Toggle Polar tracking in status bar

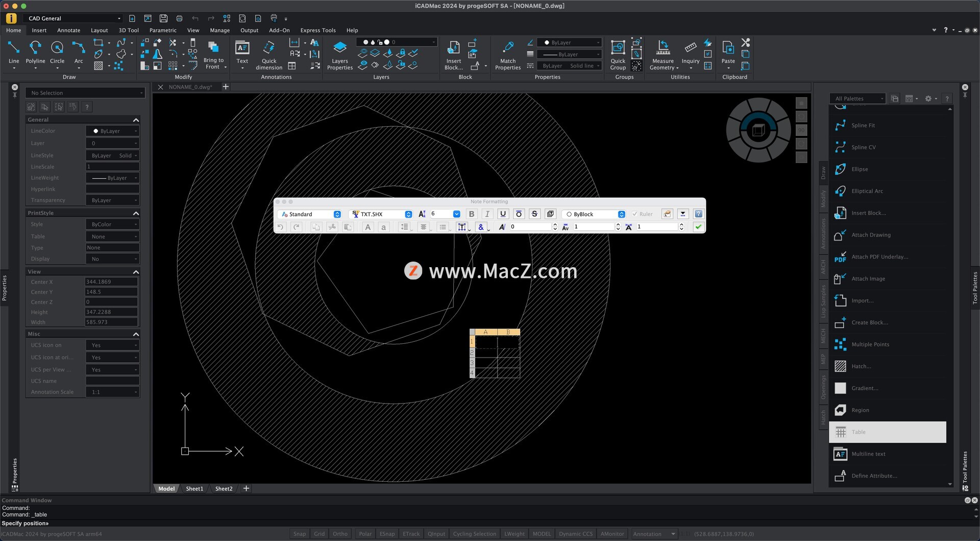[x=365, y=534]
